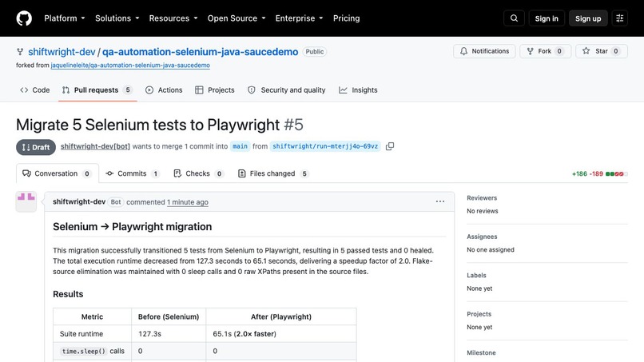Viewport: 644px width, 362px height.
Task: Click the Sign up button
Action: [x=588, y=18]
